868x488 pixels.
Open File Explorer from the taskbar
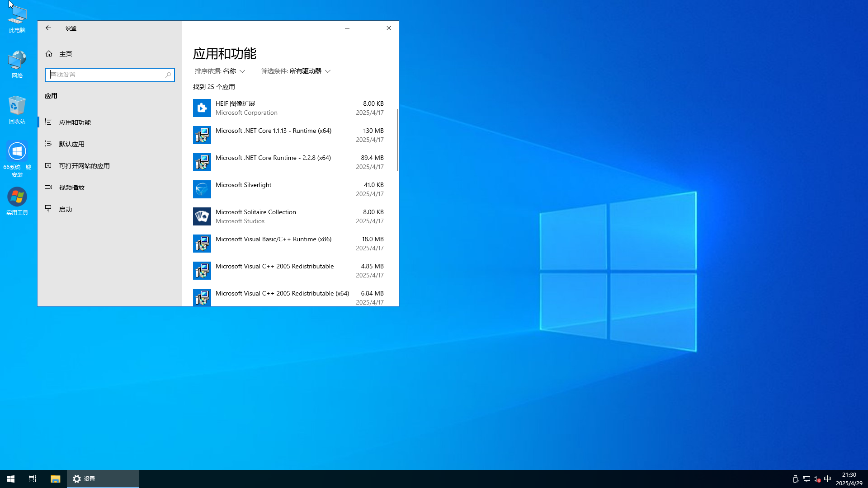(x=55, y=479)
